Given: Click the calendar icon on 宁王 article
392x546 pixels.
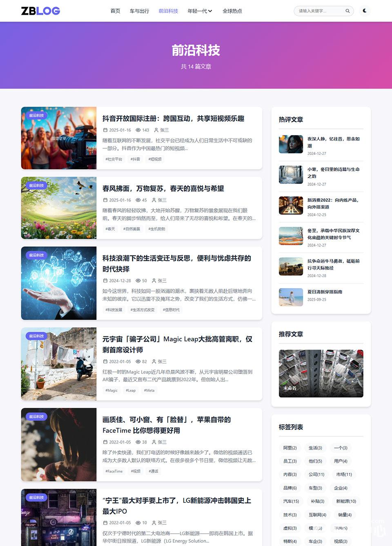Looking at the screenshot, I should click(106, 522).
